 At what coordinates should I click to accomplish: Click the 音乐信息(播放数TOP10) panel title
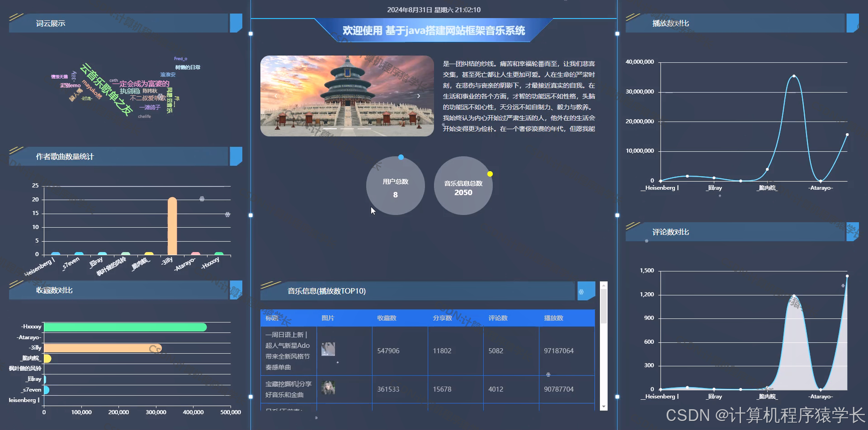[326, 291]
